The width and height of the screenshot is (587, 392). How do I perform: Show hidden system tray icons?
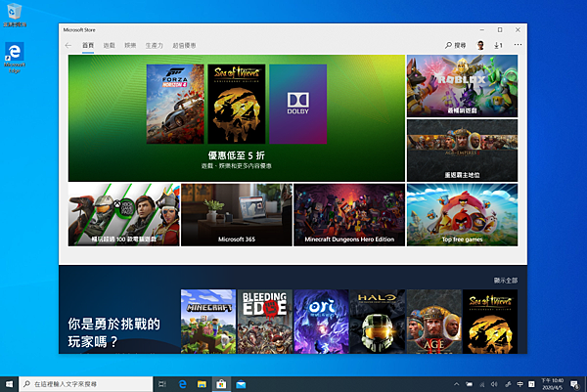pyautogui.click(x=456, y=384)
